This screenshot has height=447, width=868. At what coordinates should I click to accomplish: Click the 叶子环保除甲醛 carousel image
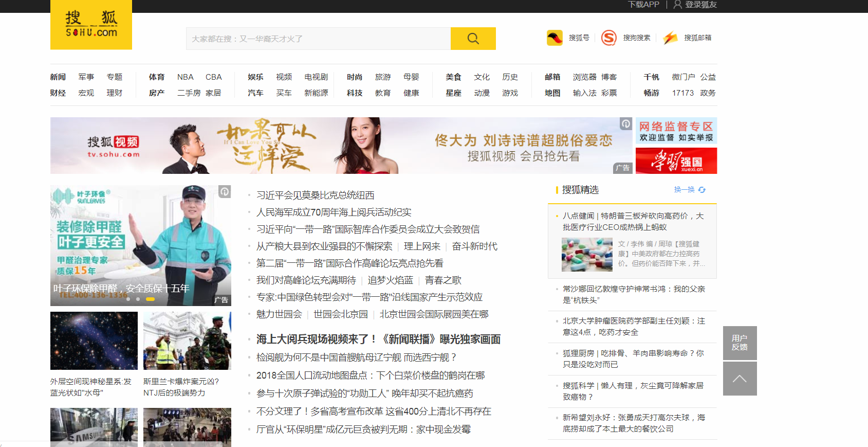click(x=141, y=246)
